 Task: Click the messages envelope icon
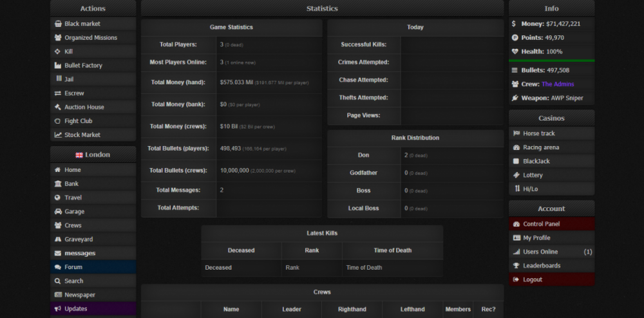point(58,253)
